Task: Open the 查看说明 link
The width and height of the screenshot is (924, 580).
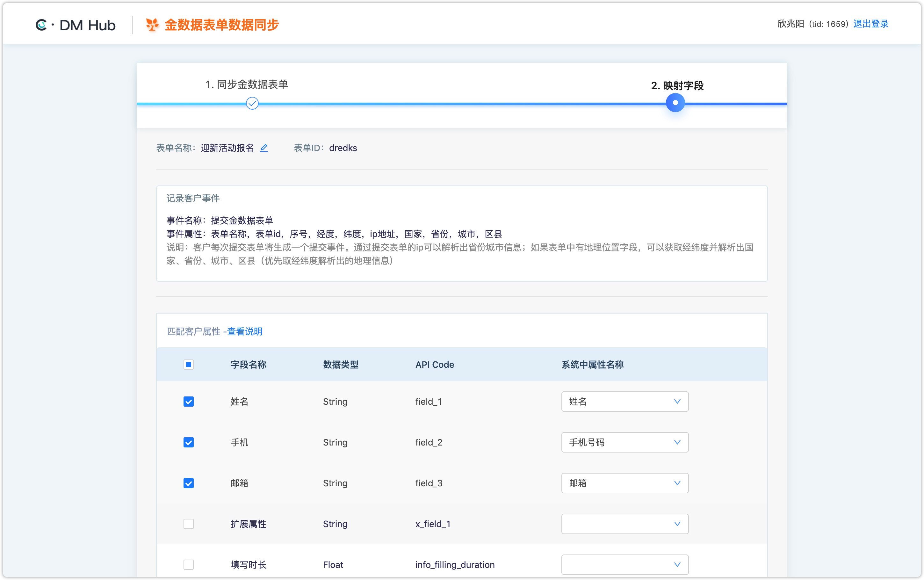Action: (245, 331)
